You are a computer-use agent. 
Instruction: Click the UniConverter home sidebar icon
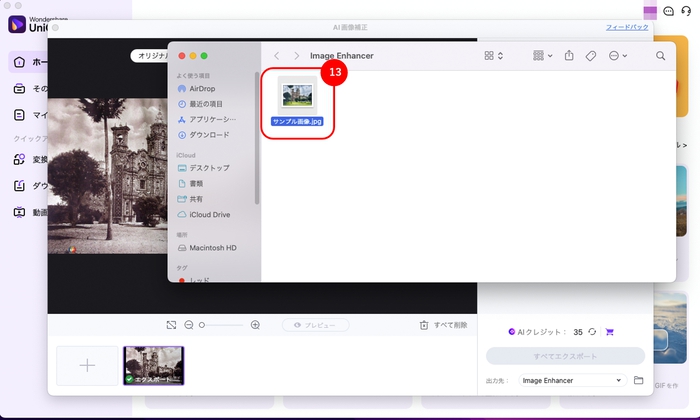point(19,62)
